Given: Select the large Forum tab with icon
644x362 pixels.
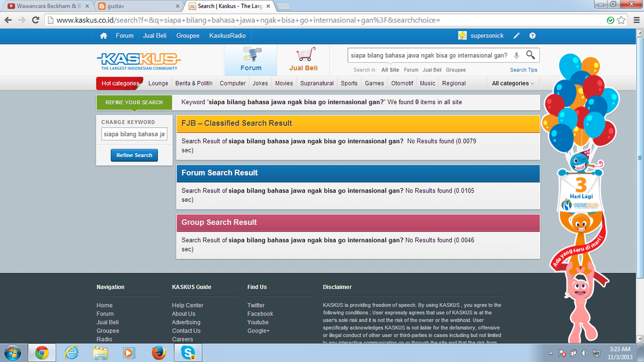Looking at the screenshot, I should (251, 60).
